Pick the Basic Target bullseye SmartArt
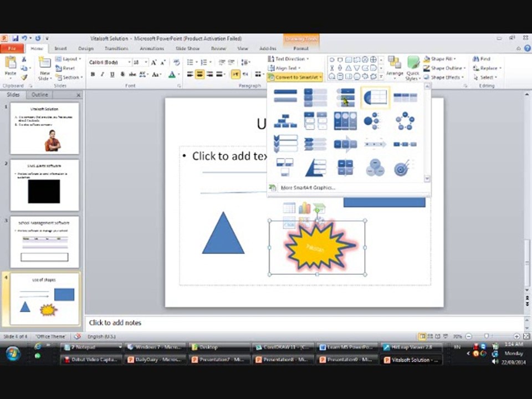Screen dimensions: 532x399 (x=405, y=167)
